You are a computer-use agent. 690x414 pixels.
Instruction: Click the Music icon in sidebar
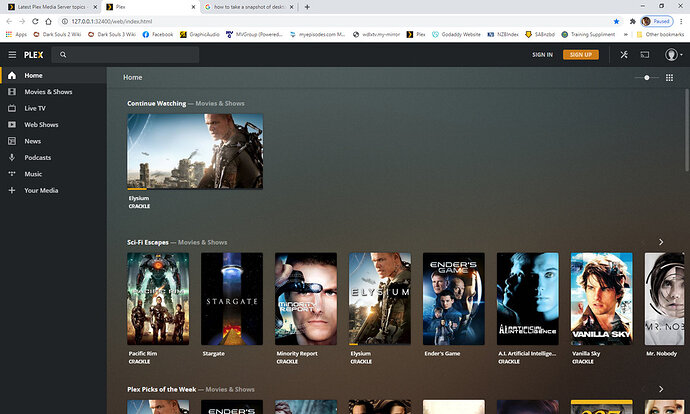tap(12, 174)
